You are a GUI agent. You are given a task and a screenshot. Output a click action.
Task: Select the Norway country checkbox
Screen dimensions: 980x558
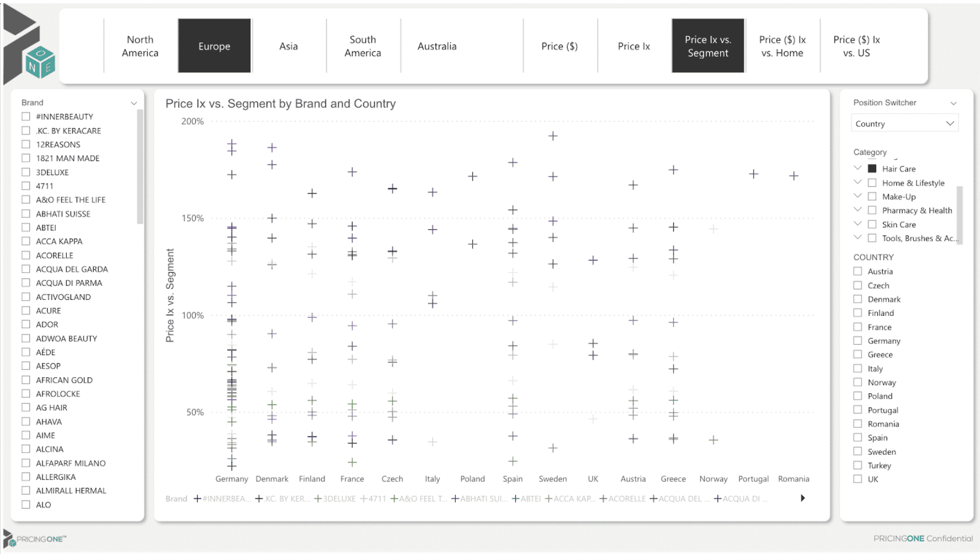[857, 382]
